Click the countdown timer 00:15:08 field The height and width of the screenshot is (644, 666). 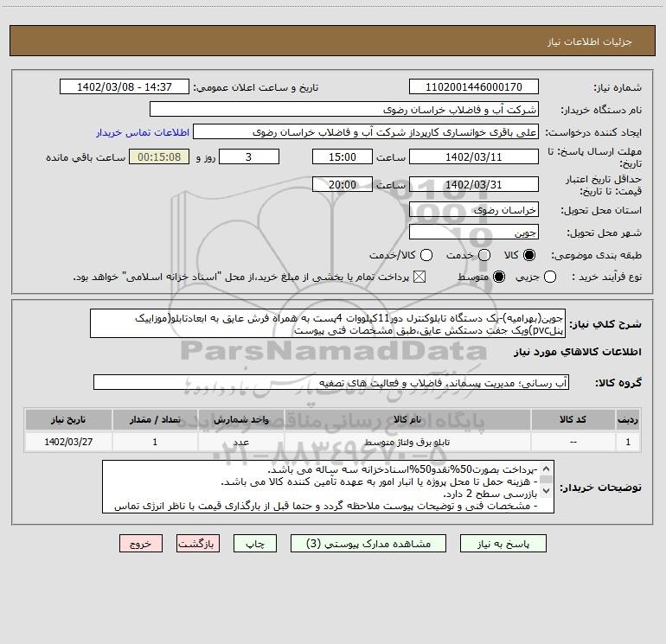click(x=159, y=156)
